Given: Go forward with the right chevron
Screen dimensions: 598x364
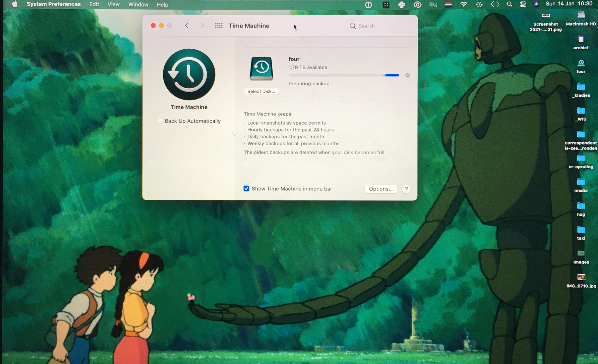Looking at the screenshot, I should (202, 26).
